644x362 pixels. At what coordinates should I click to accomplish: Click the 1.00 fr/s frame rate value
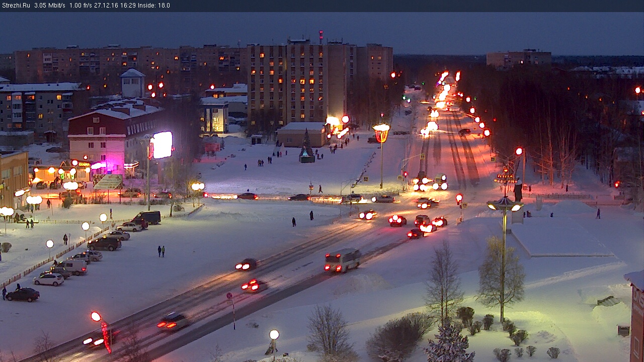[80, 6]
